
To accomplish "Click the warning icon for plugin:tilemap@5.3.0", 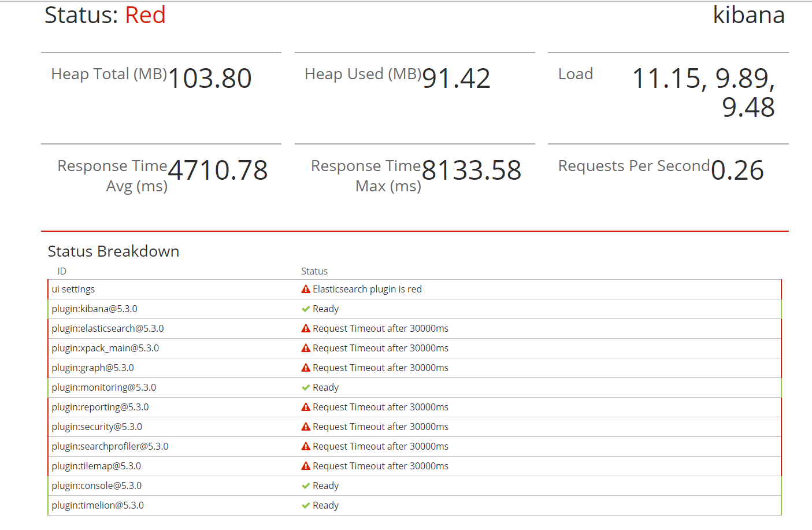I will (306, 466).
